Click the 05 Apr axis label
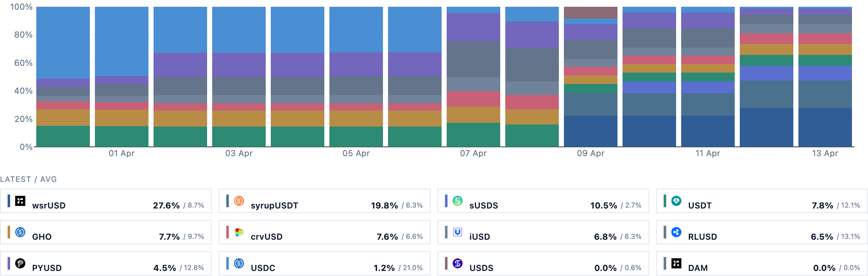Viewport: 868px width, 276px height. (356, 153)
